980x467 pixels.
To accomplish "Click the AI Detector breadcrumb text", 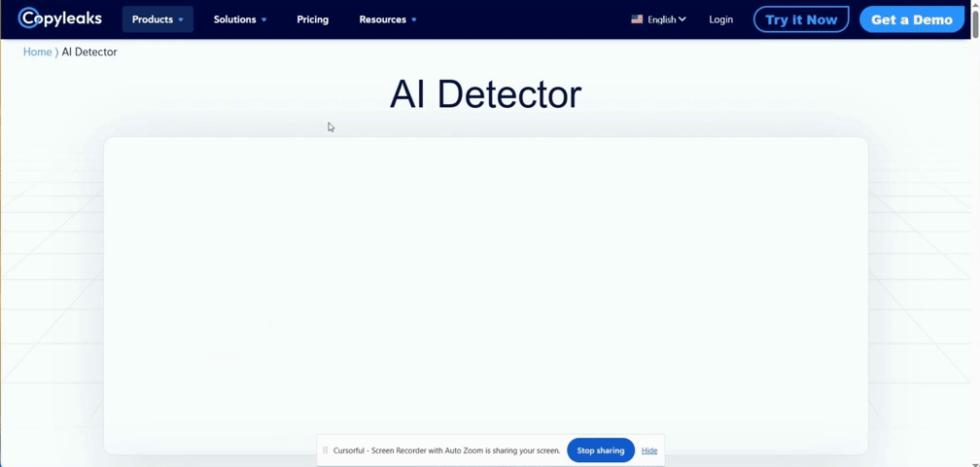I will click(x=89, y=52).
